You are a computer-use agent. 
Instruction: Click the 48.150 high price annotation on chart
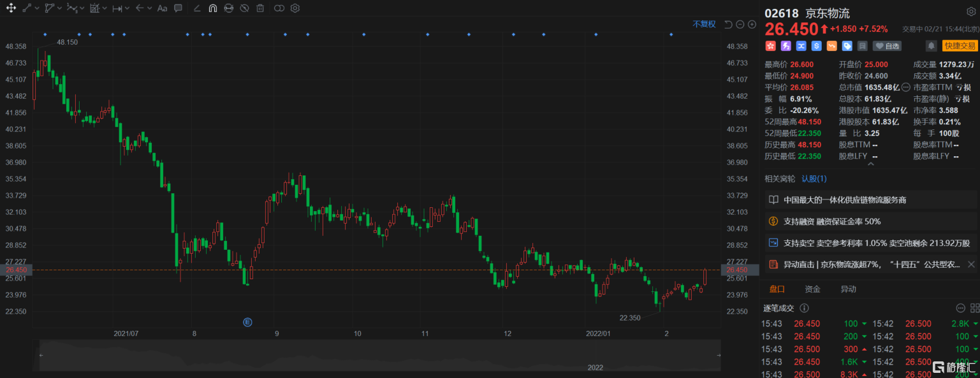67,42
